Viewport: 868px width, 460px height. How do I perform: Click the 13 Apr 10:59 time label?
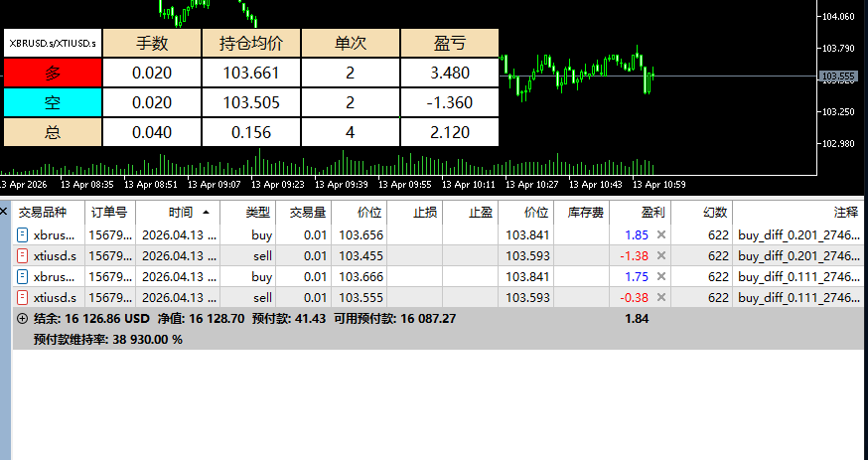point(658,185)
